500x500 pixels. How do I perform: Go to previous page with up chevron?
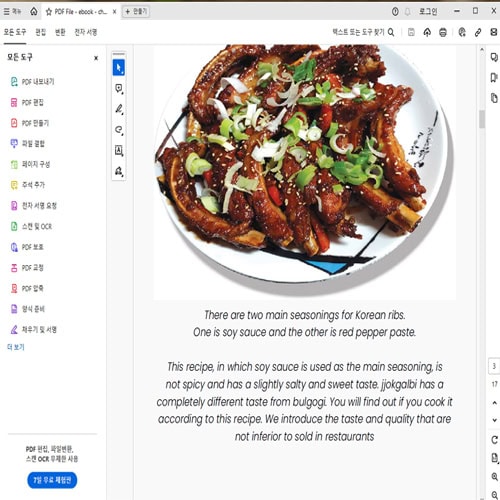(x=494, y=403)
